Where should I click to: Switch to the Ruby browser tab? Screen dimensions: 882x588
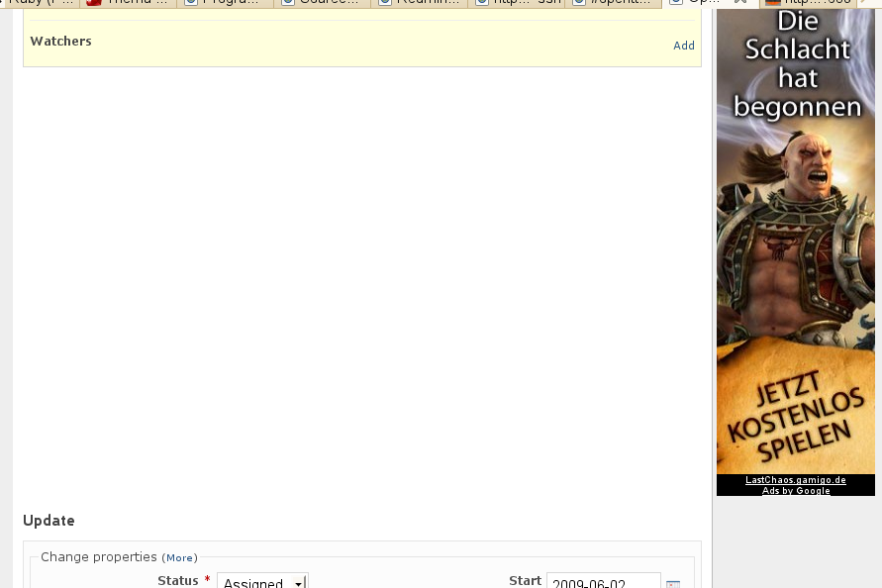coord(40,3)
